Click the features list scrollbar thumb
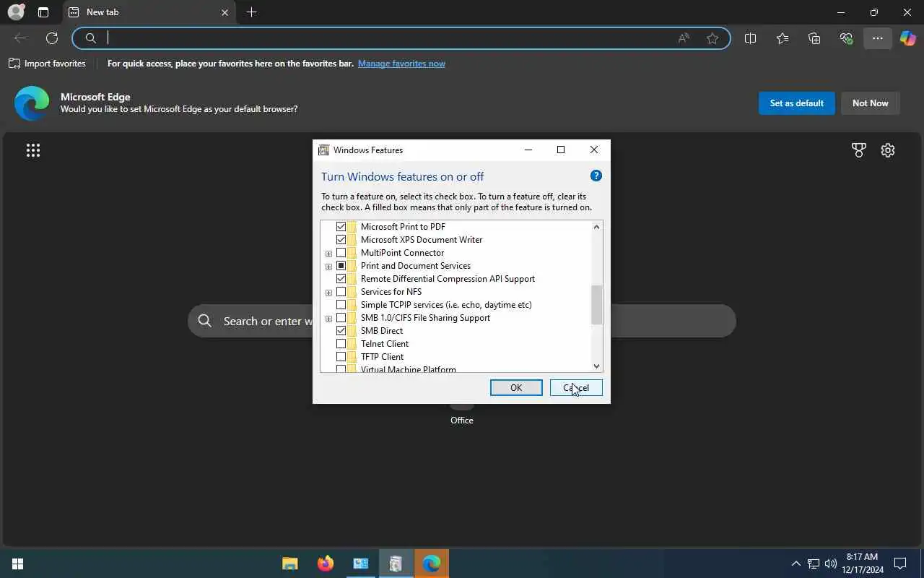Viewport: 924px width, 578px height. (x=596, y=305)
